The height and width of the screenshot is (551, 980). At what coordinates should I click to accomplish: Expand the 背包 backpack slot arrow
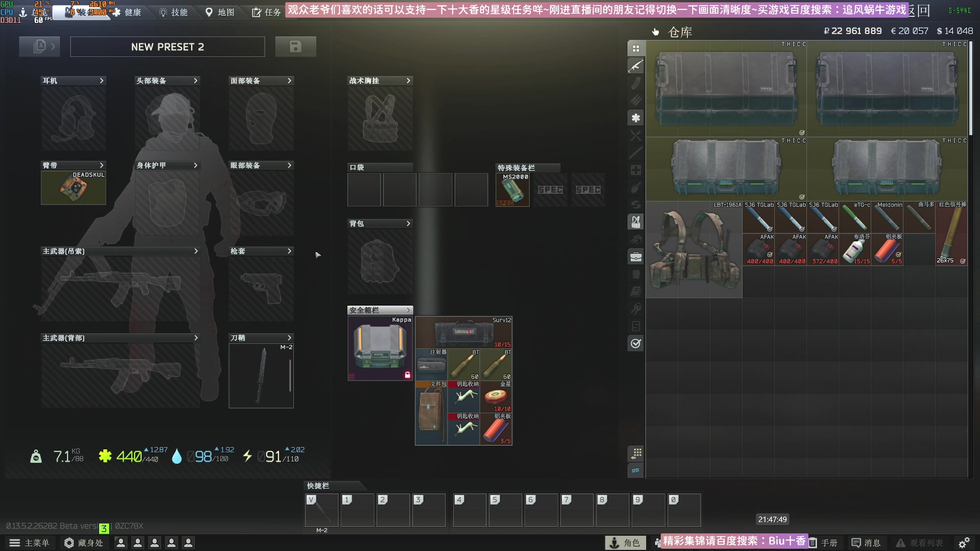408,223
